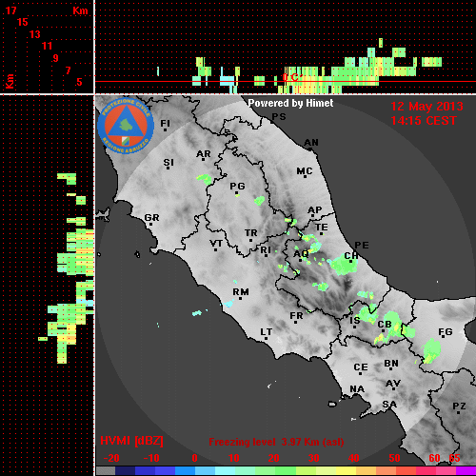This screenshot has width=476, height=476.
Task: Click the PG city marker on the map
Action: 236,192
